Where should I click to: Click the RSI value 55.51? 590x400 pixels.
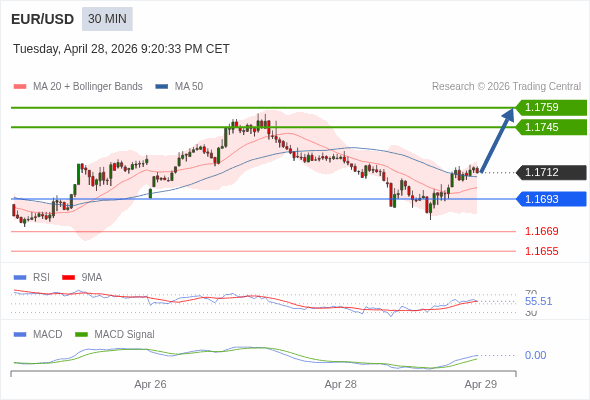[538, 301]
